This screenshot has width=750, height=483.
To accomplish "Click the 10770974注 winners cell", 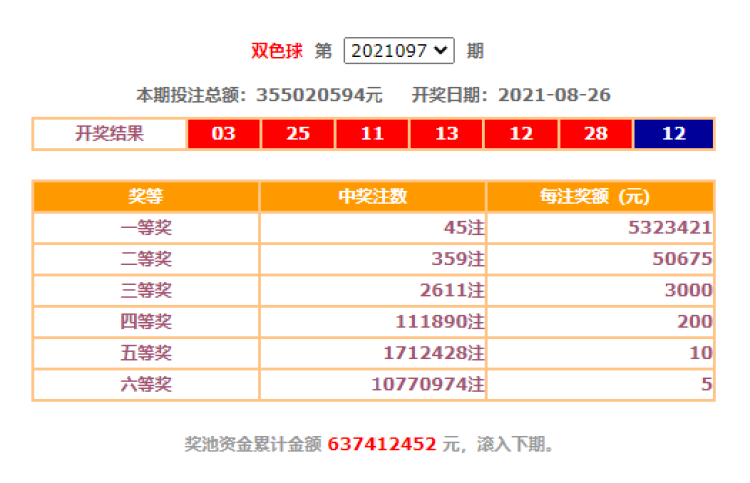I will [373, 384].
